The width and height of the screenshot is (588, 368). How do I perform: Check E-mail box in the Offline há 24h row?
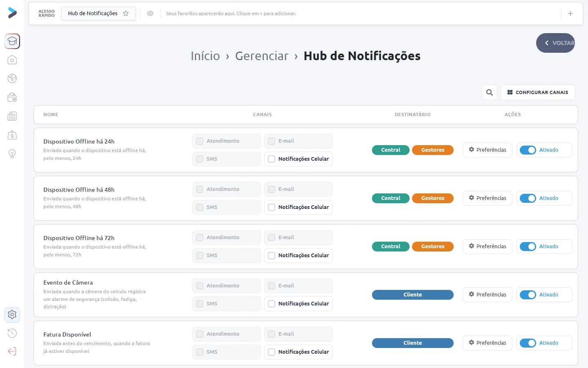[x=272, y=141]
